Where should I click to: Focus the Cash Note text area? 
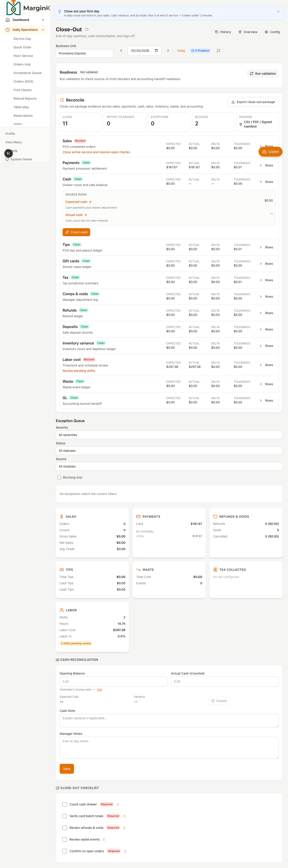(x=169, y=720)
